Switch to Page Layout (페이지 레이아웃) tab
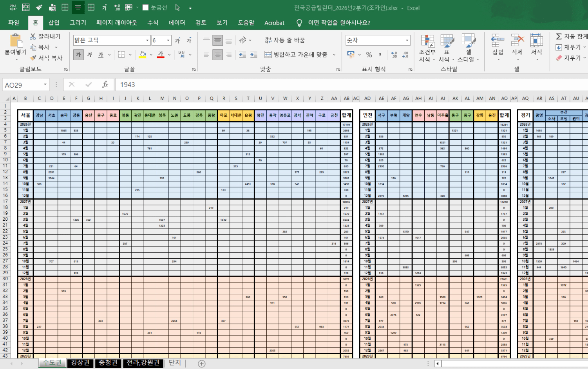Image resolution: width=588 pixels, height=369 pixels. [x=117, y=23]
